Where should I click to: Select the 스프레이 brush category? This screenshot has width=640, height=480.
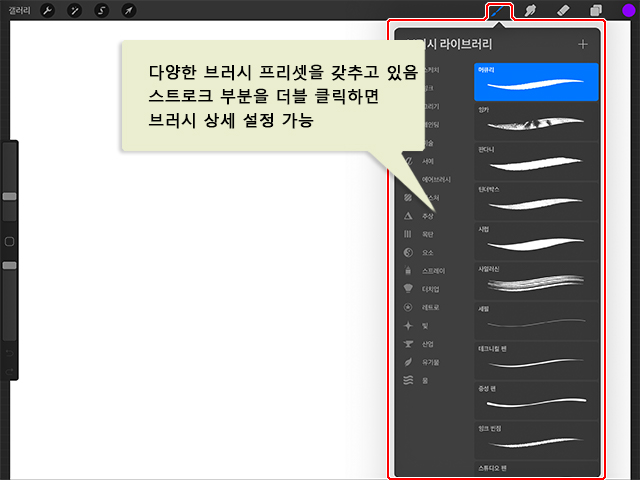pos(431,270)
